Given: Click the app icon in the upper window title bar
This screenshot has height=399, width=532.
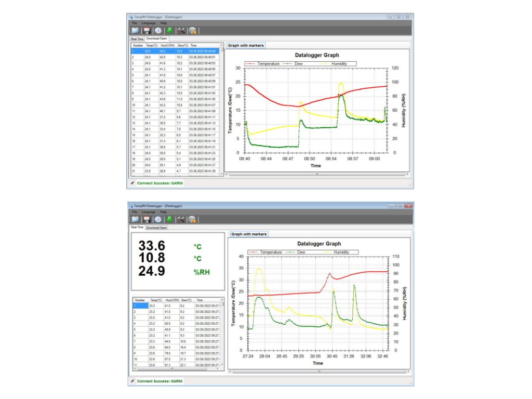Looking at the screenshot, I should point(131,17).
